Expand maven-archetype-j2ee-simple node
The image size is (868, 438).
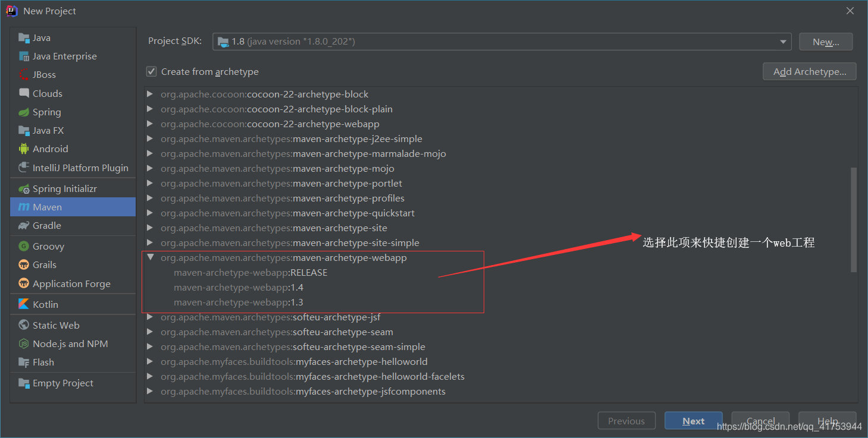(150, 138)
